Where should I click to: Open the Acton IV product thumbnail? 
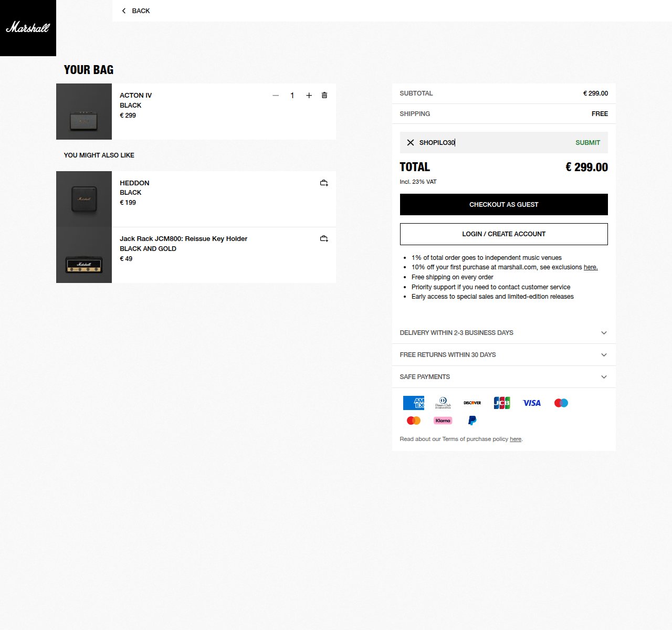coord(84,112)
